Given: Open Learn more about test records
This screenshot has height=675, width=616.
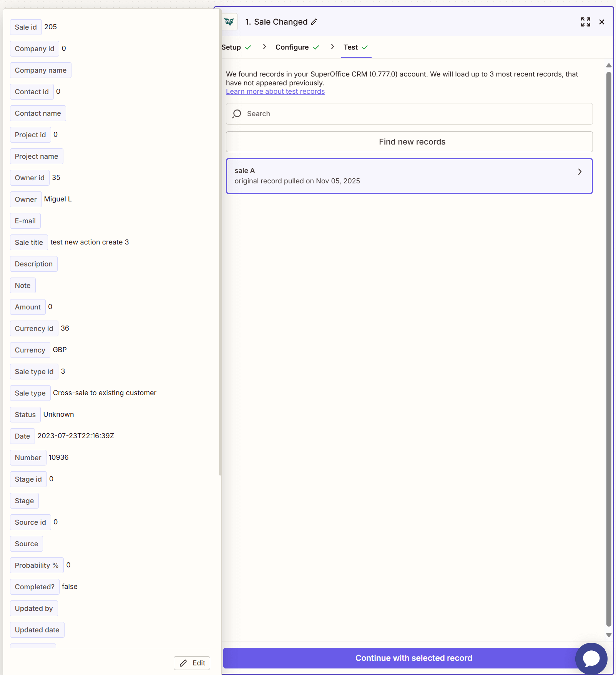Looking at the screenshot, I should (275, 91).
